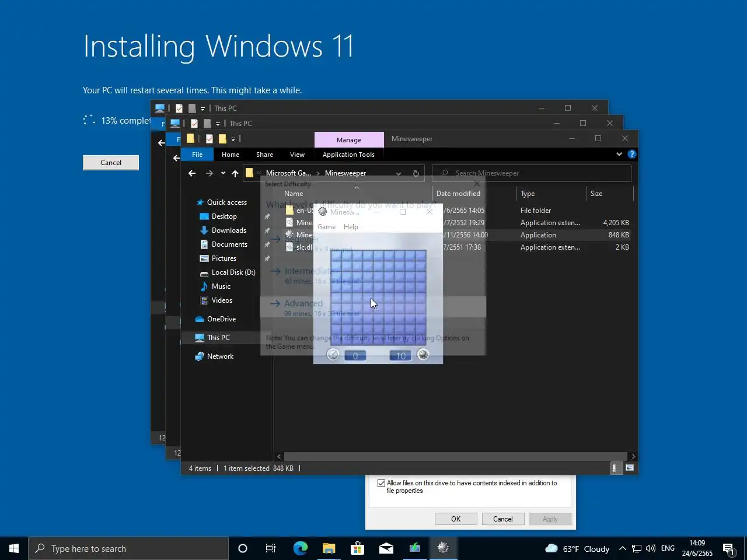Image resolution: width=747 pixels, height=560 pixels.
Task: Open the Application Tools ribbon tab
Action: point(348,155)
